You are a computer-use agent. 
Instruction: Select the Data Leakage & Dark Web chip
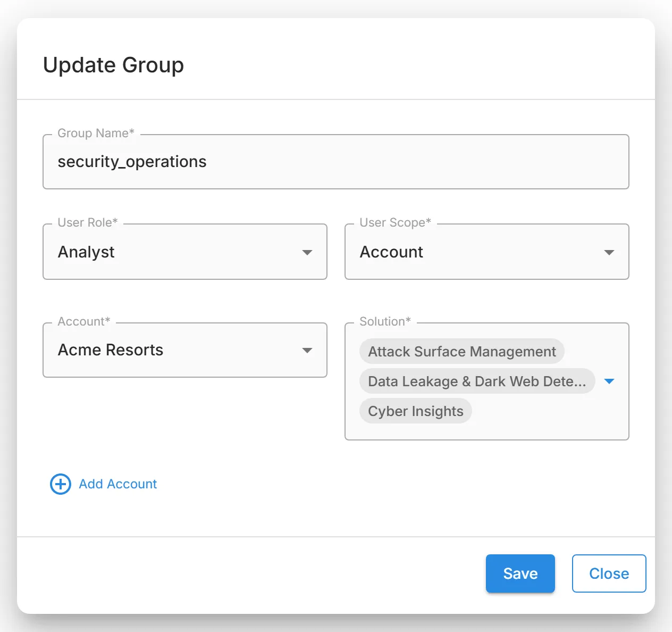point(477,381)
